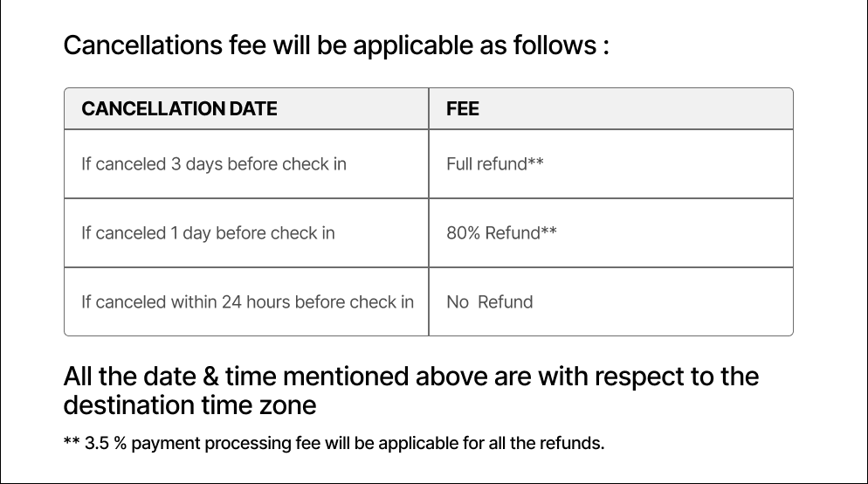
Task: Click "If canceled 1 day before check in"
Action: 208,233
